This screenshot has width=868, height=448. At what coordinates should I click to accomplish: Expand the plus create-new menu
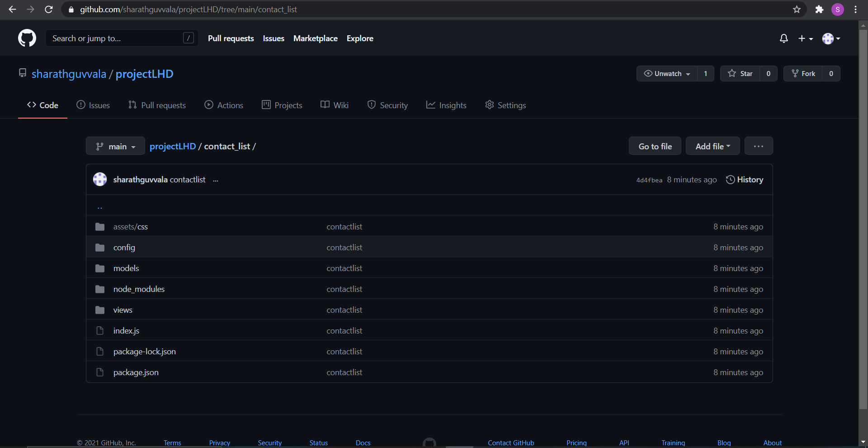(x=805, y=38)
